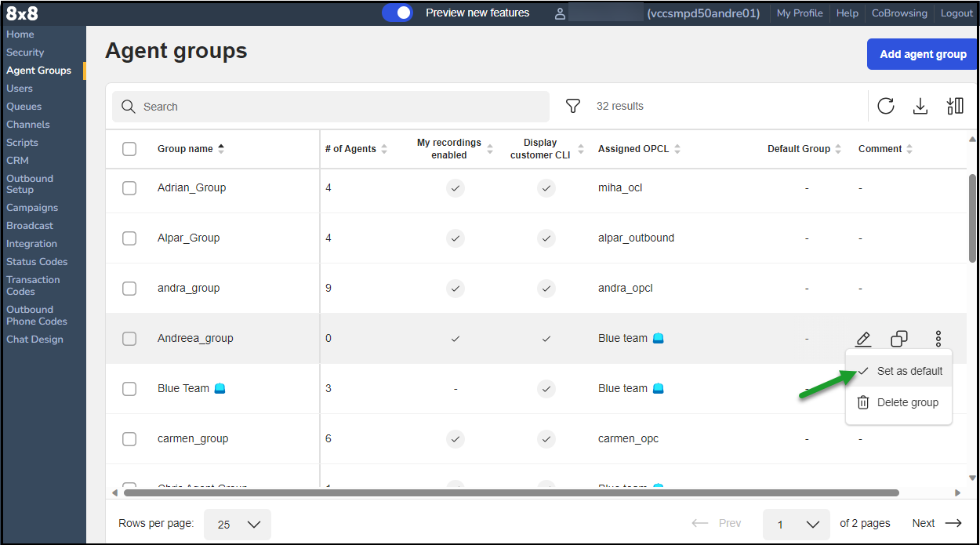Click Add agent group button

pyautogui.click(x=923, y=54)
